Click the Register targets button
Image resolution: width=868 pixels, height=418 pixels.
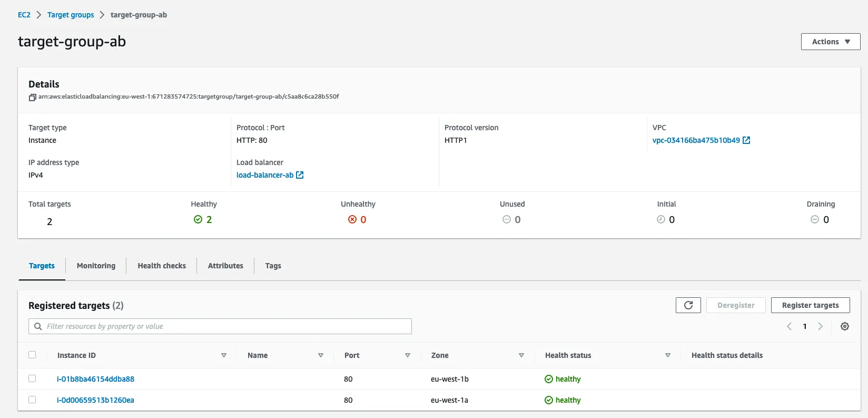810,305
